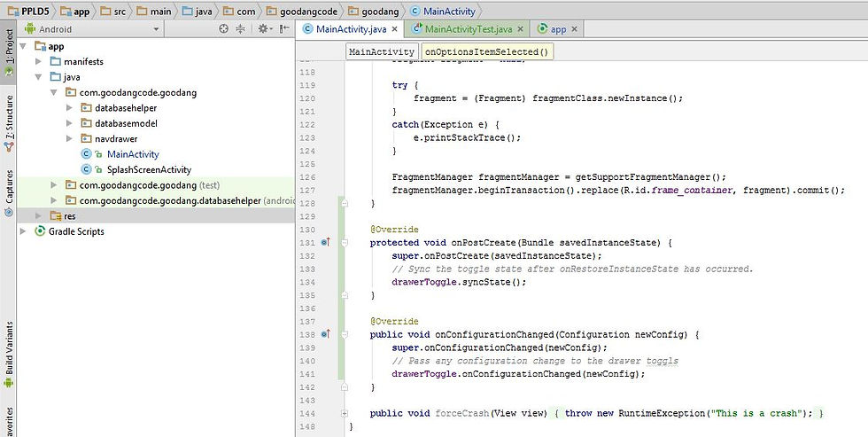The height and width of the screenshot is (437, 868).
Task: Click the goodangcode breadcrumb
Action: pyautogui.click(x=302, y=11)
